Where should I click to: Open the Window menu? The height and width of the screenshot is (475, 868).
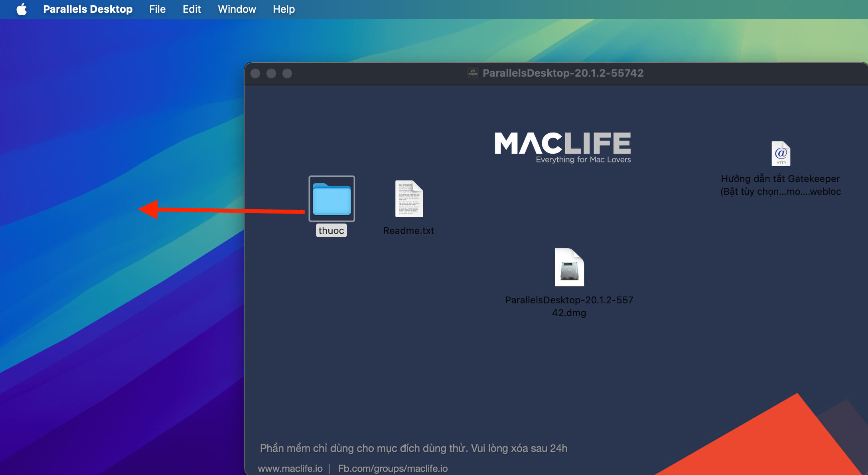point(237,9)
